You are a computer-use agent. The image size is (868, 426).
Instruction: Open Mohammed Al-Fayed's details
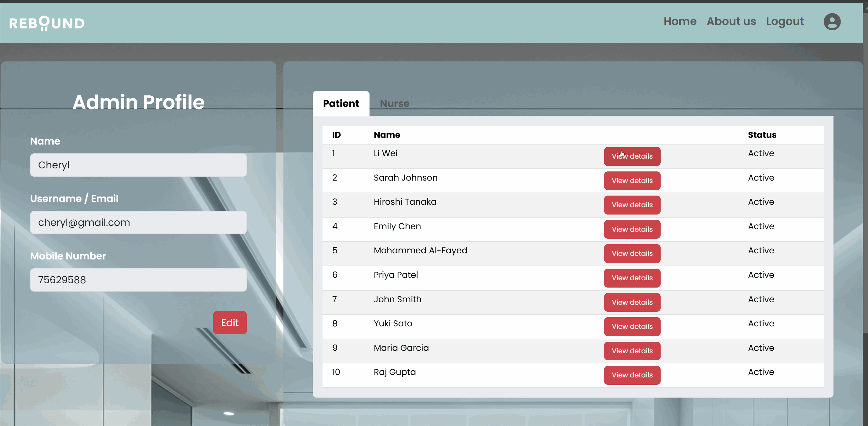click(632, 253)
